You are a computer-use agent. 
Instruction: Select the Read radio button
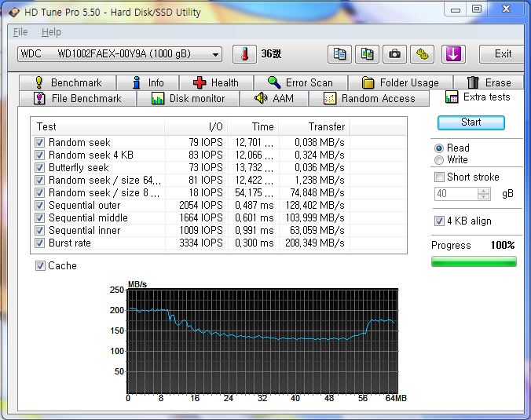pos(439,148)
